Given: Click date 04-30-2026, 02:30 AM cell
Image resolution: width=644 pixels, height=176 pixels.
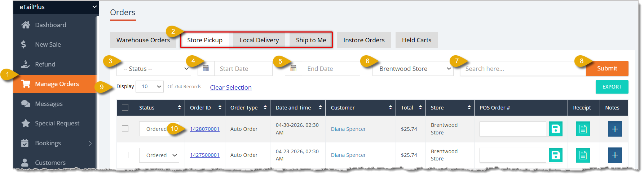Looking at the screenshot, I should [297, 129].
